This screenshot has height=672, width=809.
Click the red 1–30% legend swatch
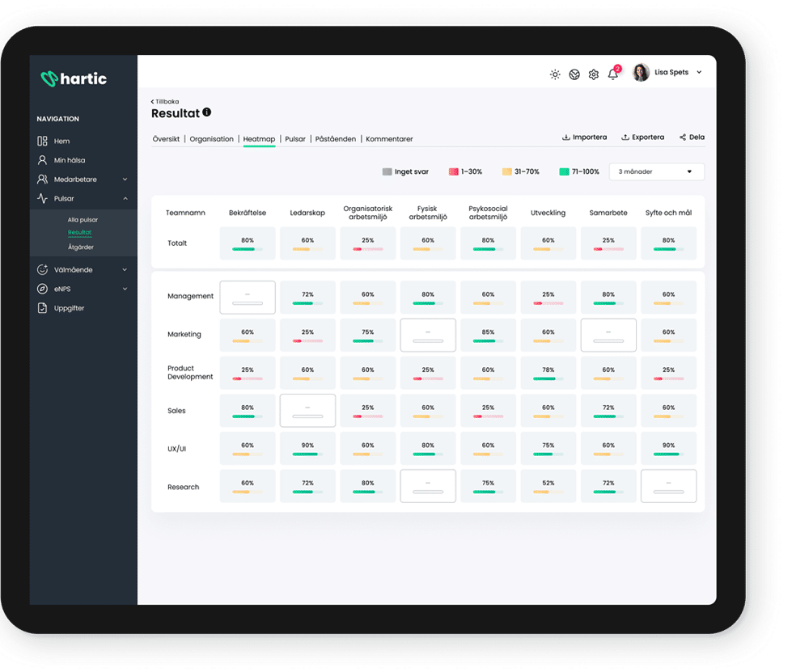click(454, 171)
